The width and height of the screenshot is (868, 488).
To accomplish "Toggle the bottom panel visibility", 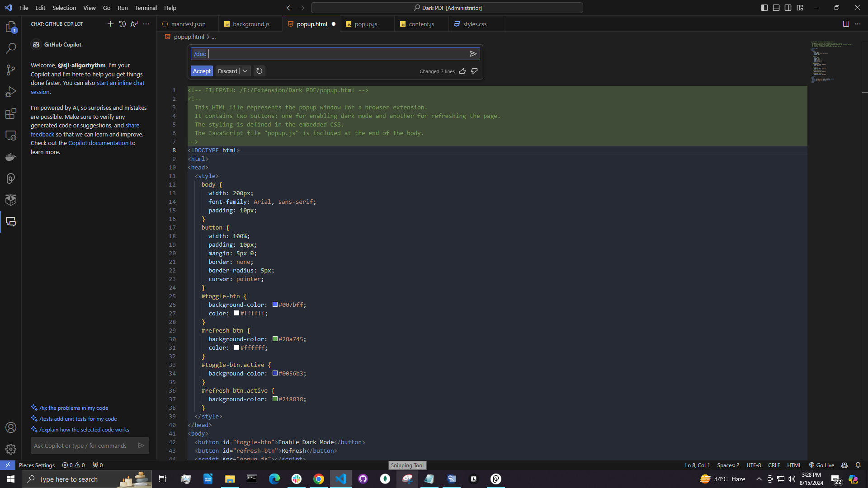I will pyautogui.click(x=776, y=8).
